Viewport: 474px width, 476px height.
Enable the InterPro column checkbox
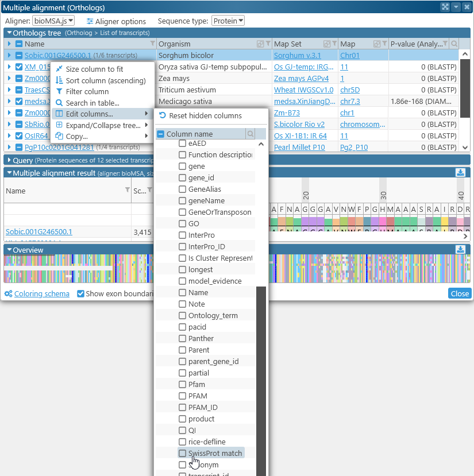[x=182, y=235]
